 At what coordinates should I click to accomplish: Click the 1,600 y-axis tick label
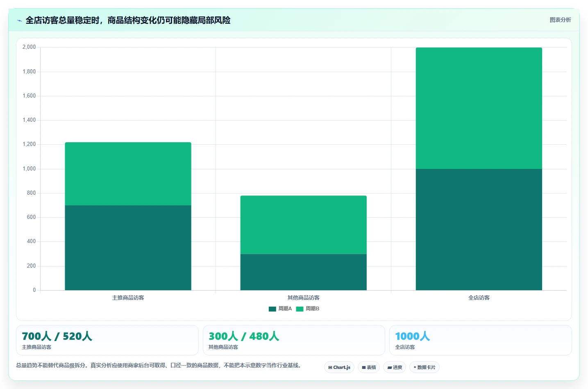click(29, 96)
